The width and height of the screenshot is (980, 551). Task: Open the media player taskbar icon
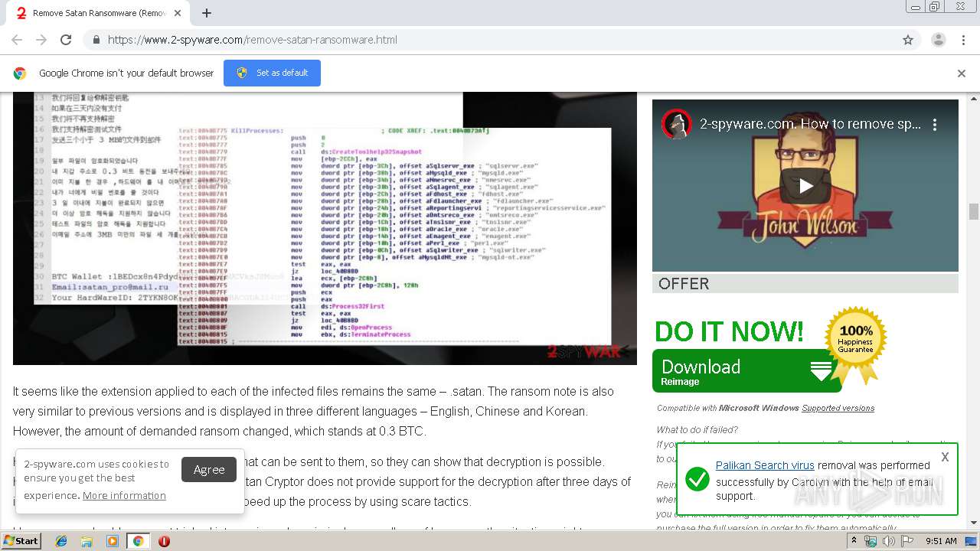pos(113,541)
